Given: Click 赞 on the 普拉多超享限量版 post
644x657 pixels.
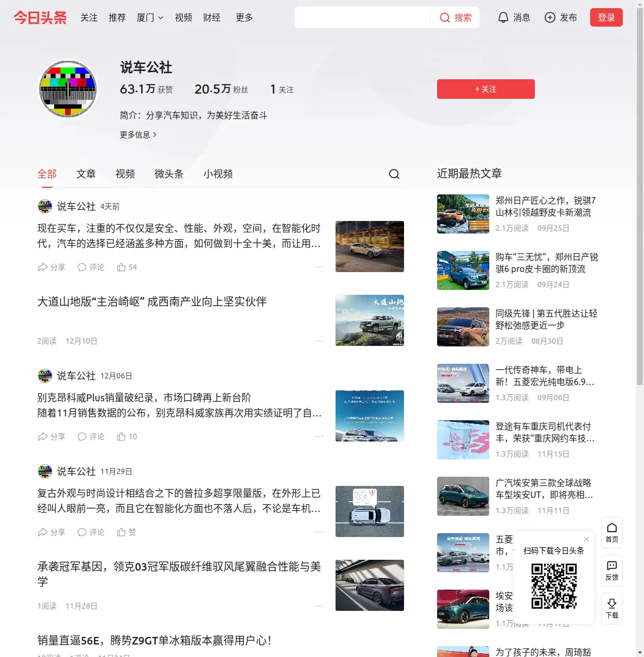Looking at the screenshot, I should point(127,532).
